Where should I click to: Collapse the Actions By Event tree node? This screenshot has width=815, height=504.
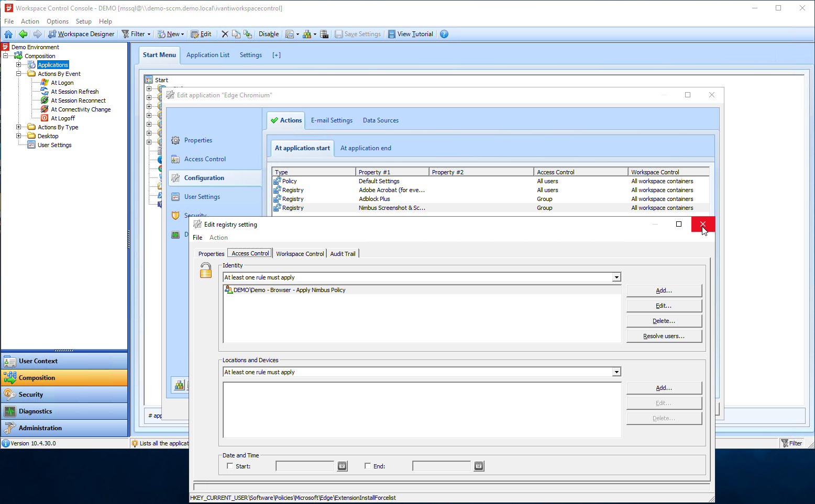point(19,74)
